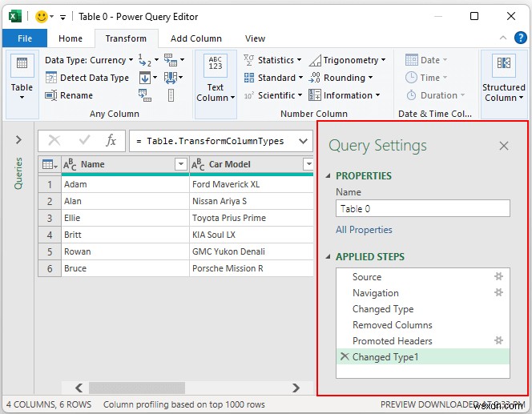This screenshot has height=414, width=532.
Task: Select the Removed Columns applied step
Action: coord(423,325)
